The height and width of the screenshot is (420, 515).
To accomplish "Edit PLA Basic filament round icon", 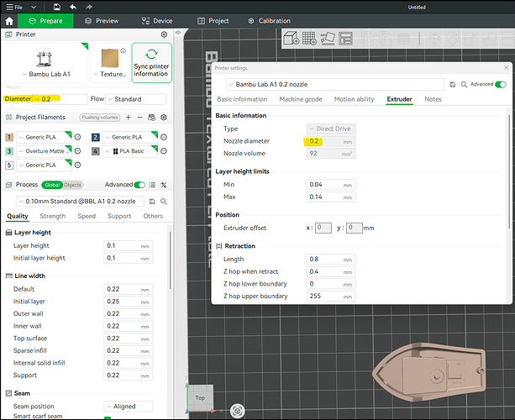I will pos(164,150).
